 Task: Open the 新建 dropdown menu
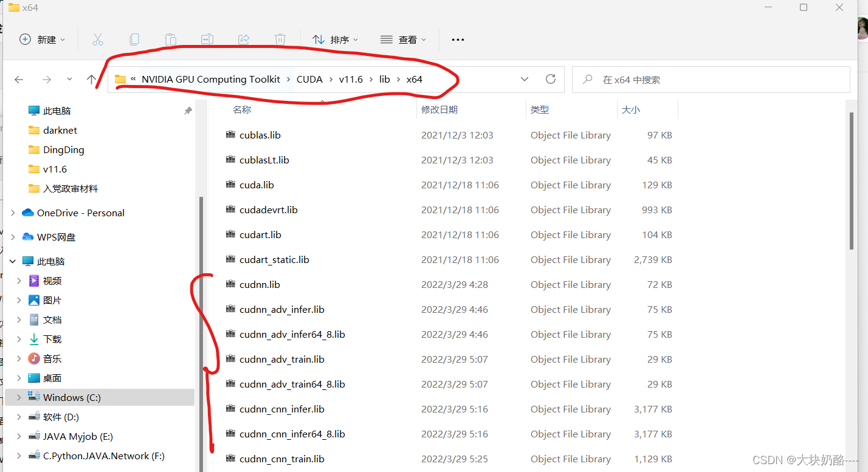[41, 39]
